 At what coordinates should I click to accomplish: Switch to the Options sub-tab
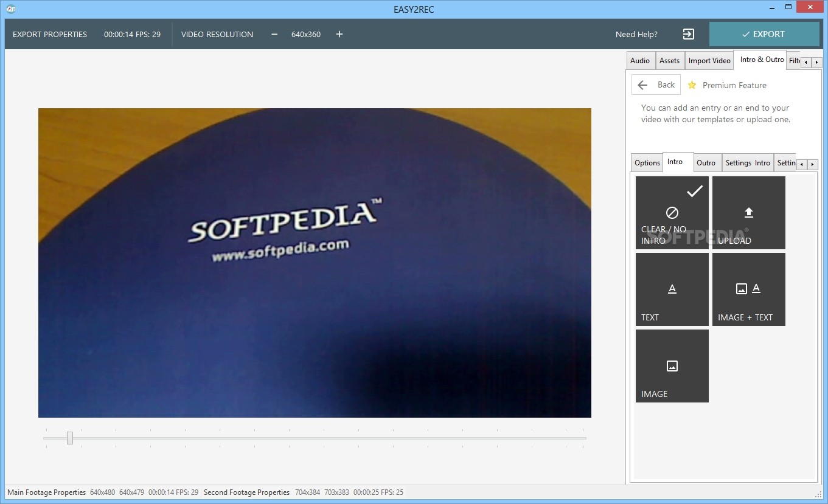click(x=647, y=163)
